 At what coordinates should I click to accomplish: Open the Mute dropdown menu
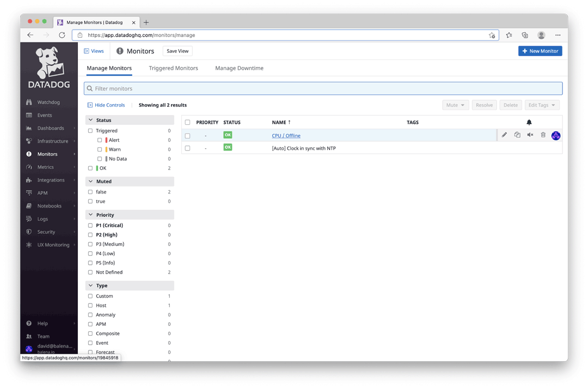[455, 105]
